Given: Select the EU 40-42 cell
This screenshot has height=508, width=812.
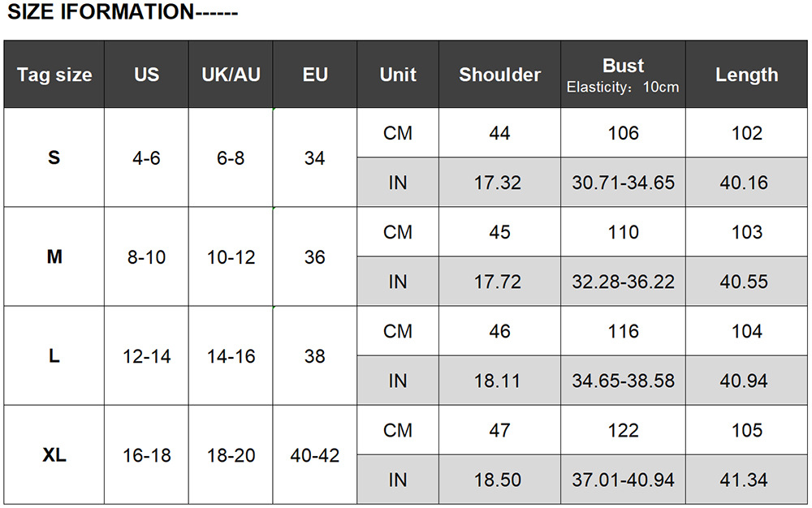Looking at the screenshot, I should click(x=315, y=455).
